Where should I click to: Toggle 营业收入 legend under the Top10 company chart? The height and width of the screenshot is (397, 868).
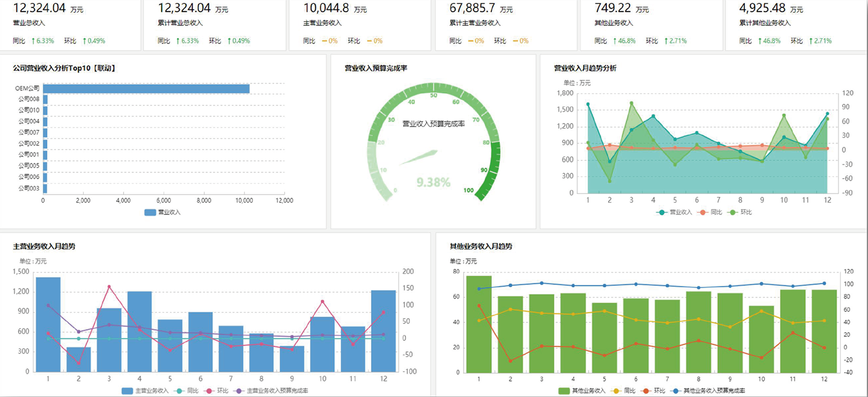pos(162,212)
